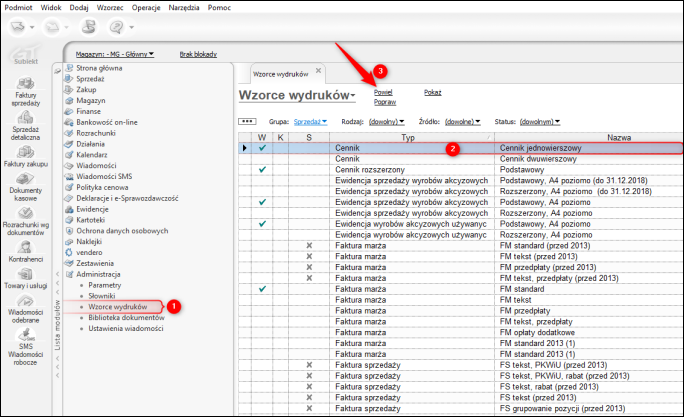The width and height of the screenshot is (684, 417).
Task: Open Faktury sprzedaży shortcut in left bar
Action: tap(25, 91)
